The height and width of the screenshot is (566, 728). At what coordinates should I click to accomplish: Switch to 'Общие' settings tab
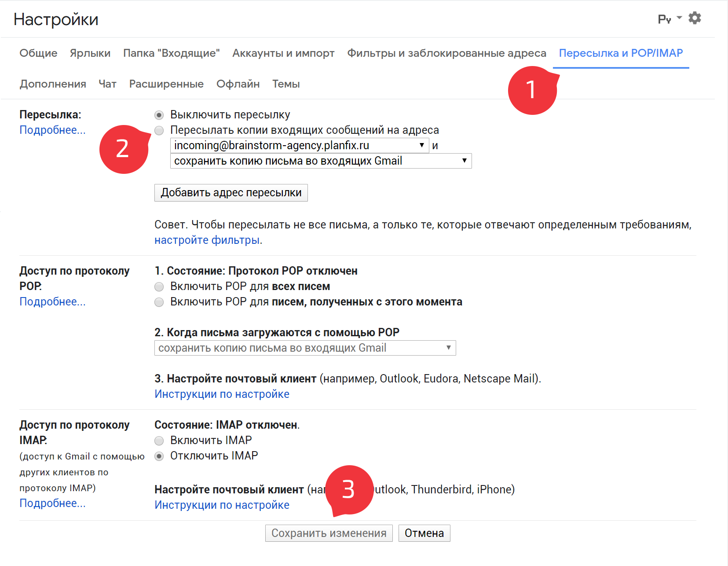[38, 53]
